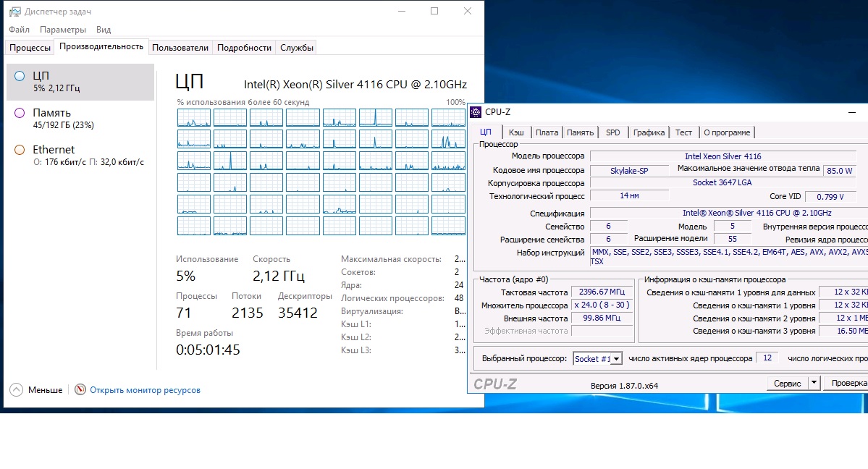Minimize the Диспетчер задач window
Viewport: 868px width, 469px height.
pyautogui.click(x=402, y=11)
